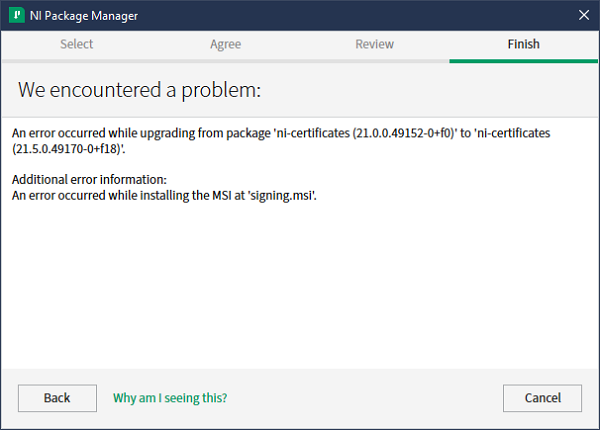Click the new version '21.5.0.49170-0+f18' text
600x430 pixels.
(68, 148)
